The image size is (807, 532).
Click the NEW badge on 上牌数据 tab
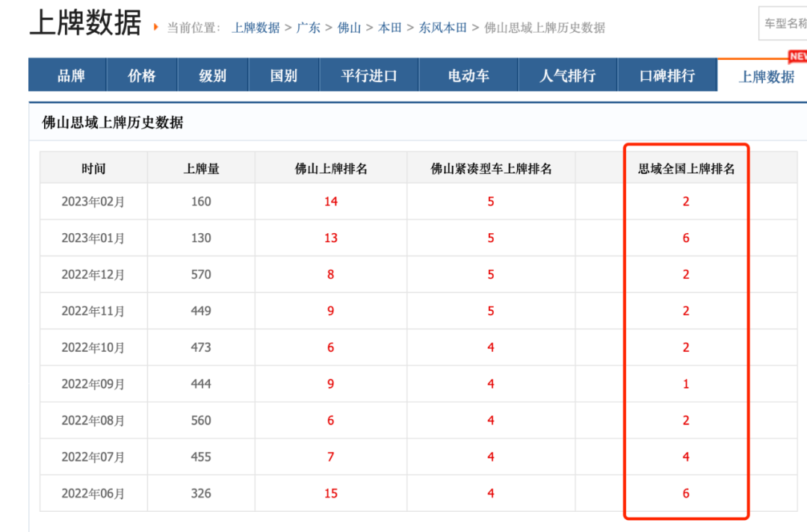(798, 56)
